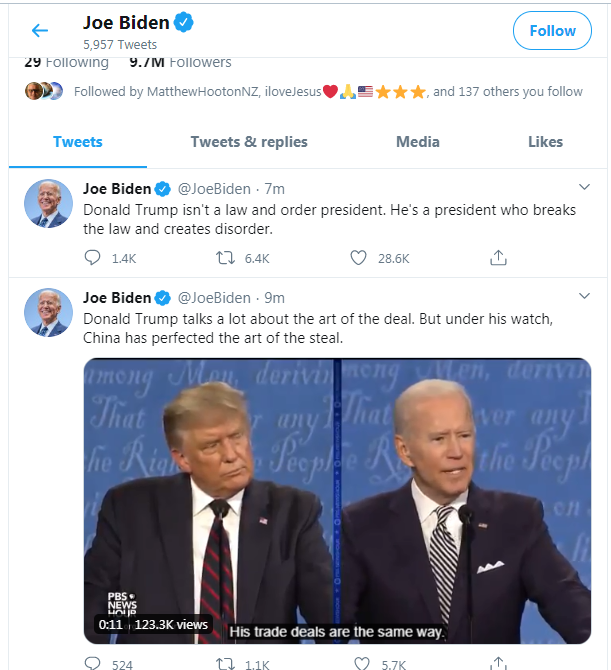Viewport: 611px width, 670px height.
Task: Reply to the art of the deal tweet
Action: [x=93, y=663]
